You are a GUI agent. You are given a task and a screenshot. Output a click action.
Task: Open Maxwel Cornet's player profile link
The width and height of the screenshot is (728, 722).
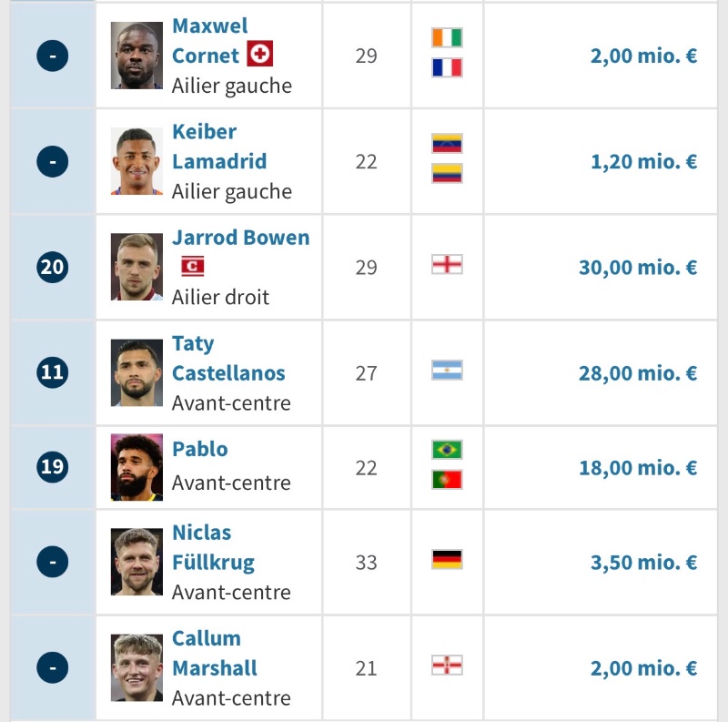(210, 41)
